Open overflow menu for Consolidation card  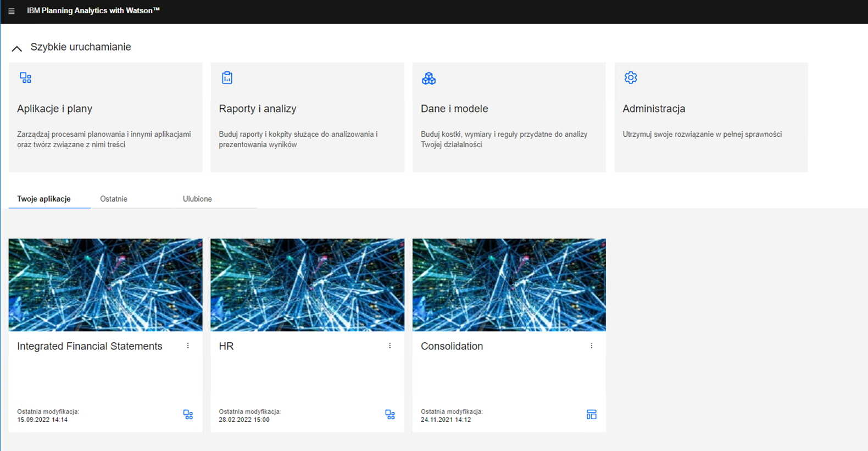coord(592,346)
